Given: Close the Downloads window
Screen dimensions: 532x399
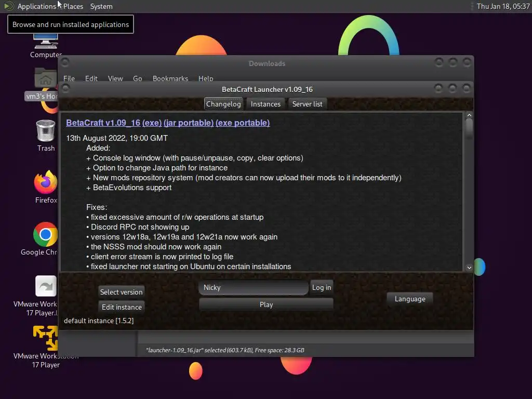Looking at the screenshot, I should [x=467, y=62].
